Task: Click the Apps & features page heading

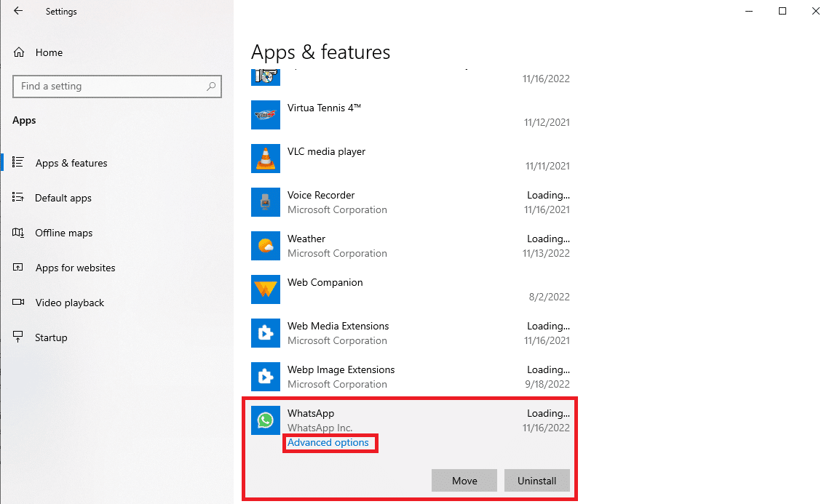Action: click(320, 52)
